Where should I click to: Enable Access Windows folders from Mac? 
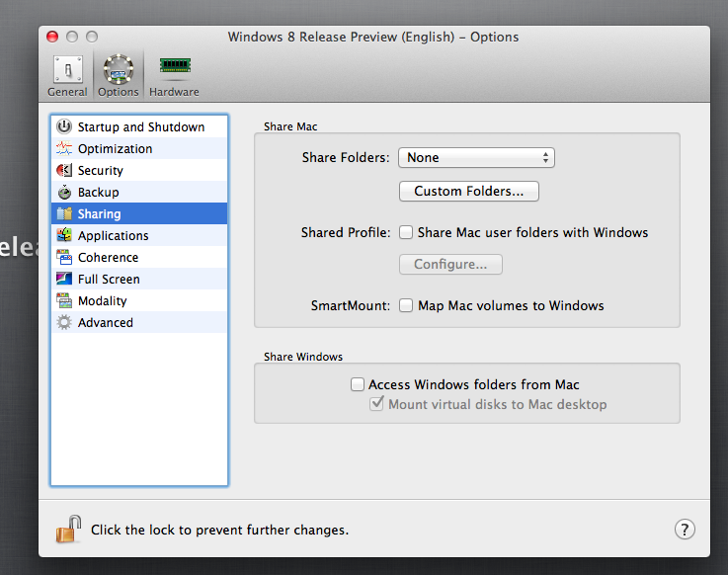coord(357,384)
